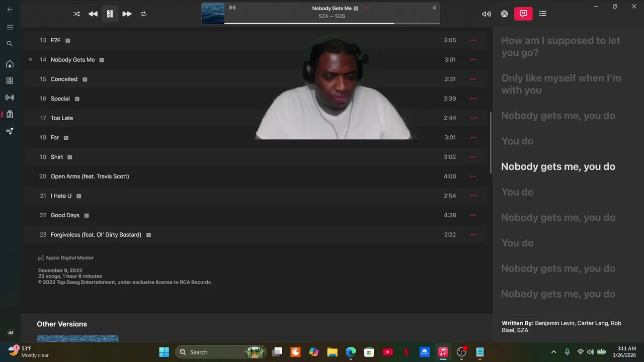
Task: Toggle the lyrics panel
Action: coord(523,14)
